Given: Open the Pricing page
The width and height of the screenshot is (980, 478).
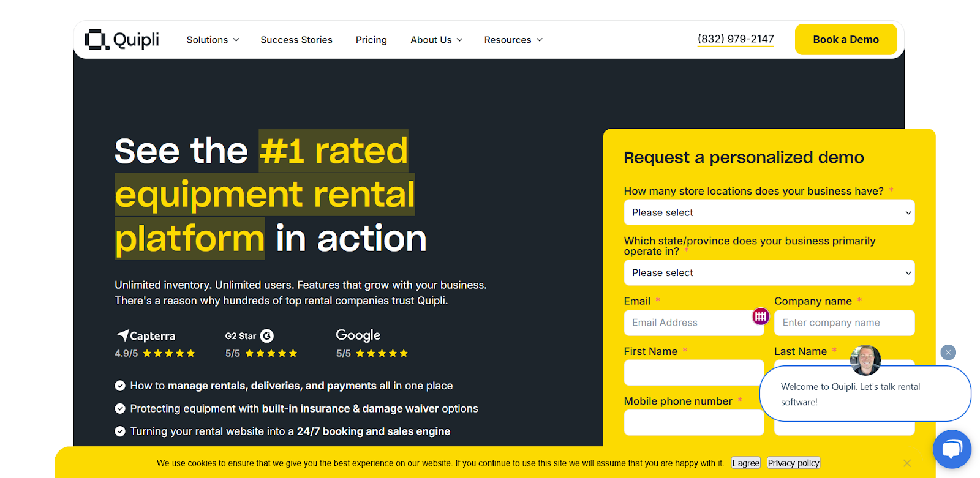Looking at the screenshot, I should point(371,40).
